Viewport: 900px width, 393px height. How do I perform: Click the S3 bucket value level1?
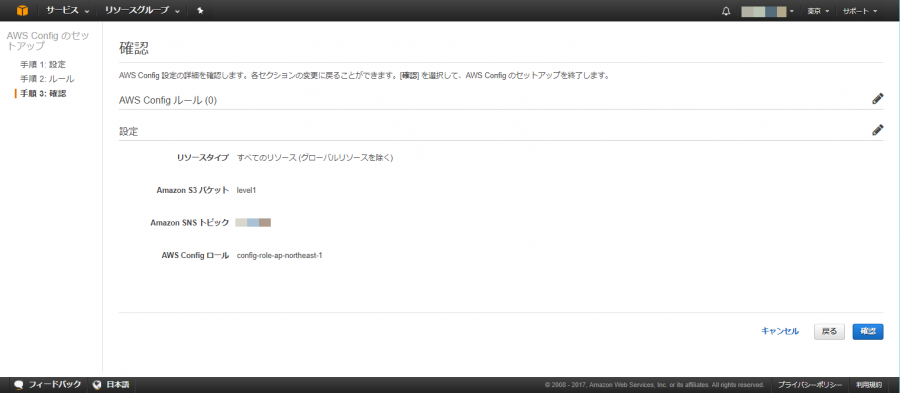[x=246, y=190]
